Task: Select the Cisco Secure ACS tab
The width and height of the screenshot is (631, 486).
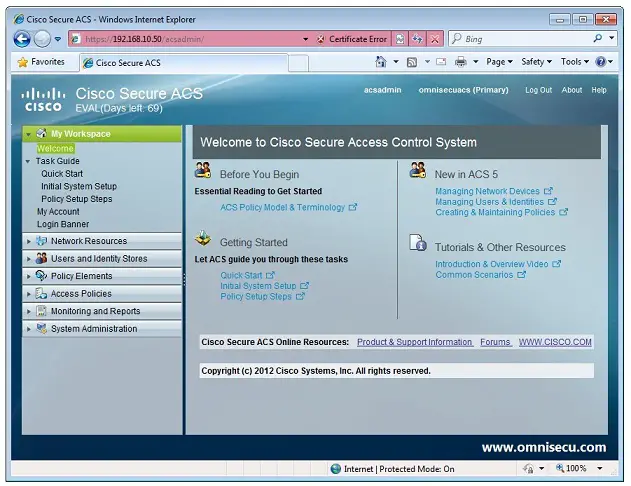Action: click(184, 63)
